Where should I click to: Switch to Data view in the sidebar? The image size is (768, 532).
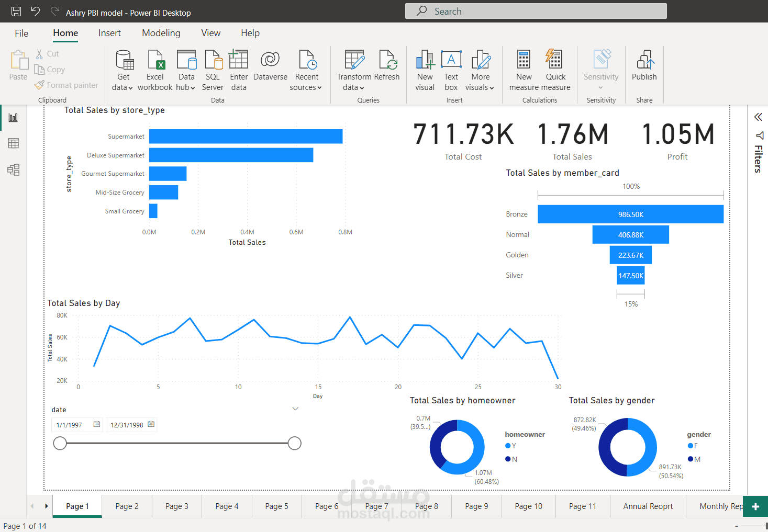[13, 143]
